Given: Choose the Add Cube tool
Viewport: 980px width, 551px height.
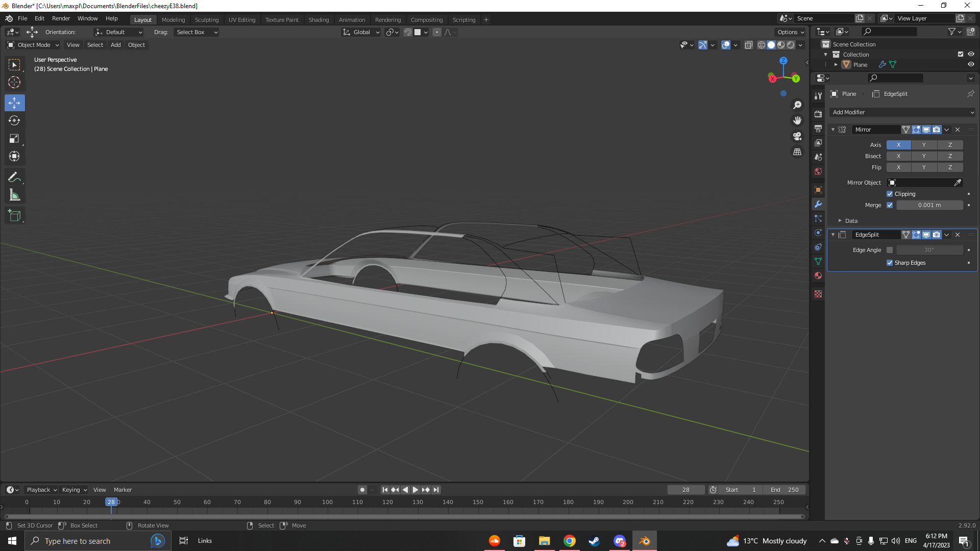Looking at the screenshot, I should (14, 216).
